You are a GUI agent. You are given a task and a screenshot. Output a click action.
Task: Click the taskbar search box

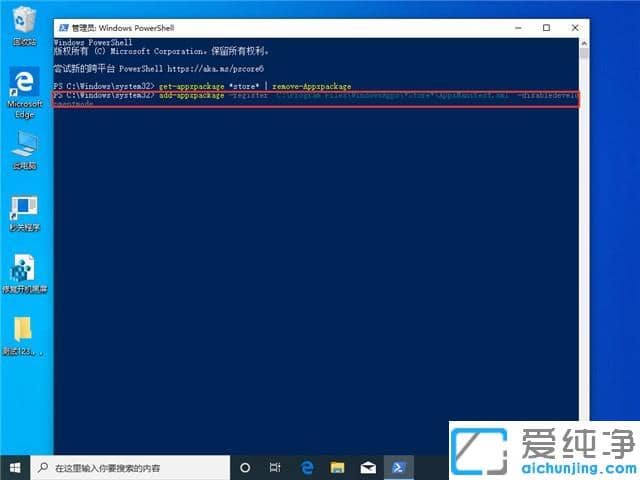click(130, 468)
